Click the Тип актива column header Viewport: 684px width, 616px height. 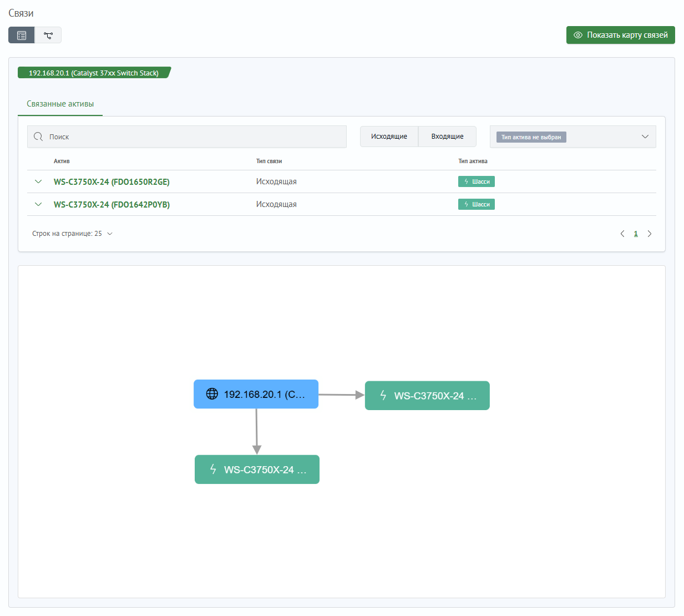(473, 161)
